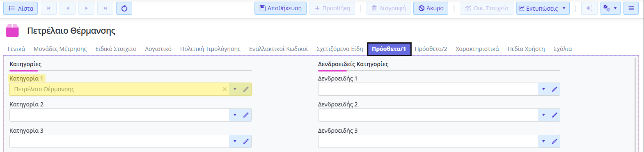Screen dimensions: 644x152
Task: Click the pencil edit icon for Δενδροειδής 2
Action: click(555, 115)
